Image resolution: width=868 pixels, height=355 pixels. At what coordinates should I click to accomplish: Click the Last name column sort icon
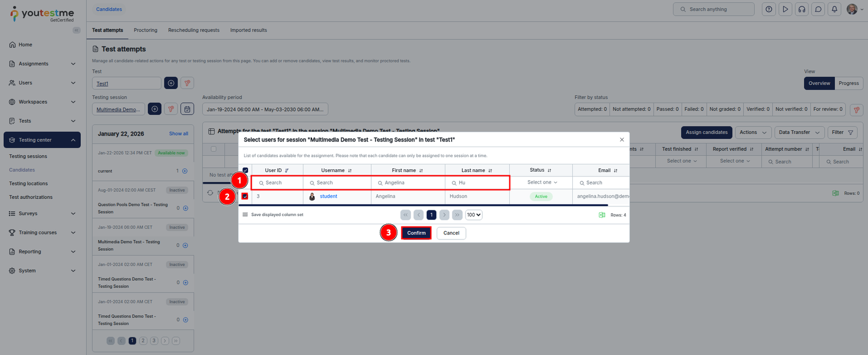pyautogui.click(x=490, y=170)
